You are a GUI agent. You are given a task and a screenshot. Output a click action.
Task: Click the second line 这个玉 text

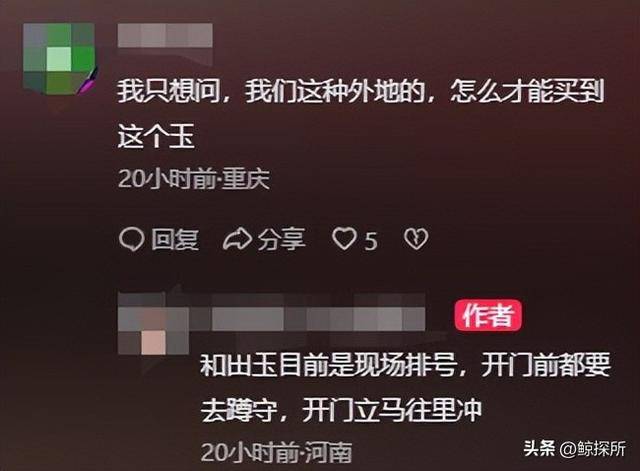[156, 137]
